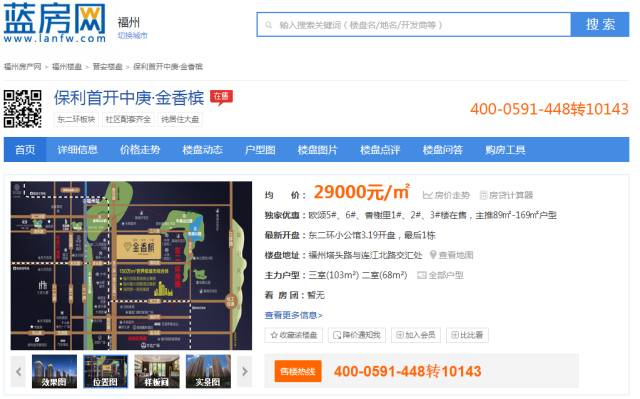Click top-right hotline number 400-0591-448转10143
The image size is (640, 399).
coord(549,109)
